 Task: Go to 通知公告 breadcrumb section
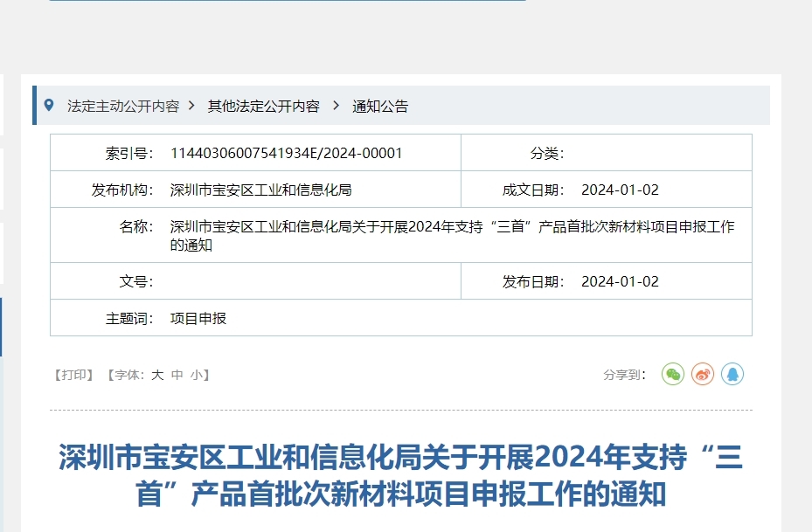pos(380,107)
